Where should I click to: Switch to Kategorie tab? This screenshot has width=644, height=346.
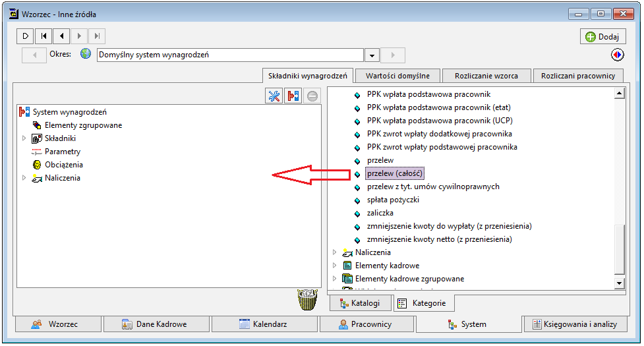tap(423, 303)
